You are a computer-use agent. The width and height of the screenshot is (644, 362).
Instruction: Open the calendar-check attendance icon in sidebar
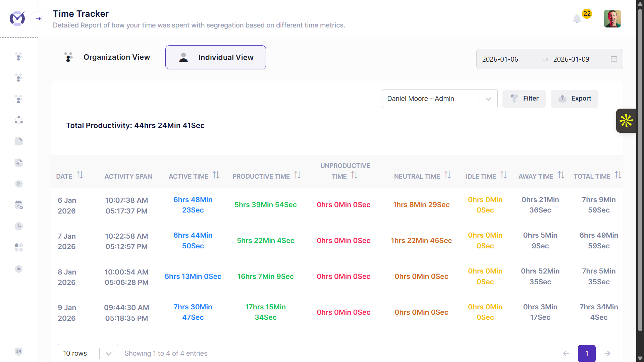[x=18, y=205]
